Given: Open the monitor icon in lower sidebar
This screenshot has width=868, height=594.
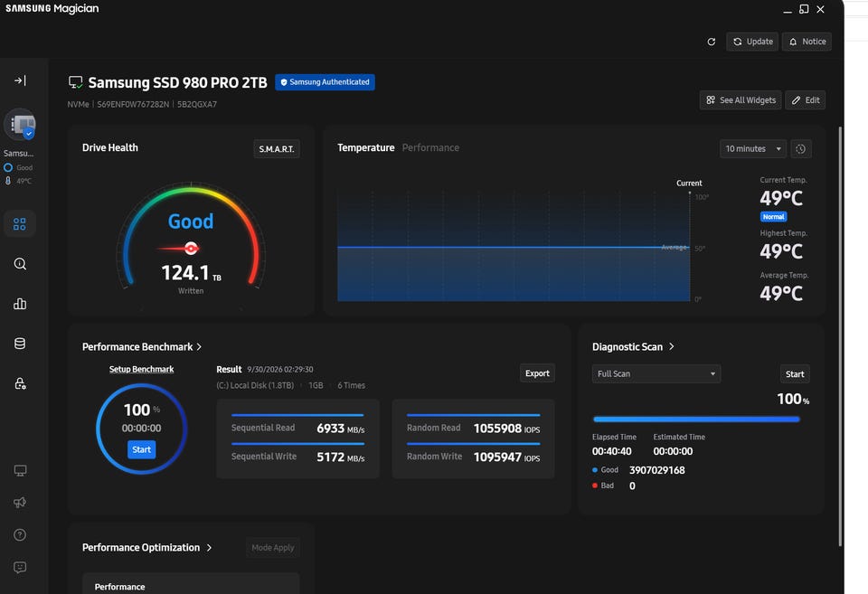Looking at the screenshot, I should [x=20, y=470].
